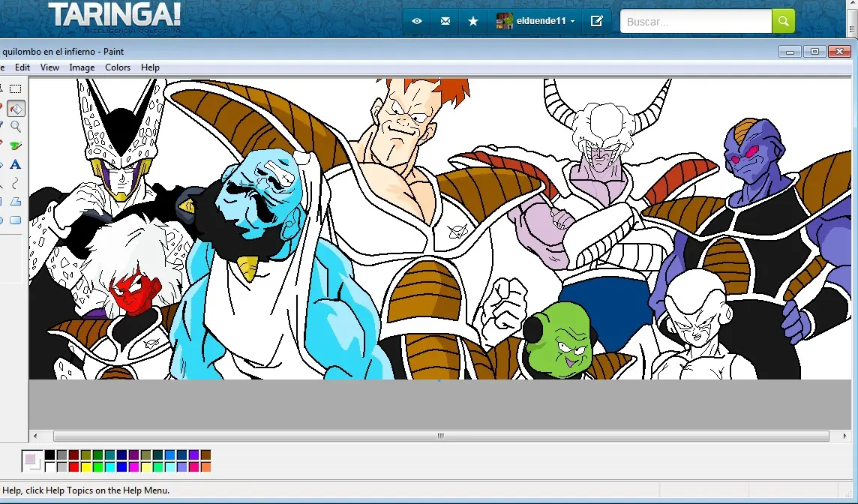Pick olive from the palette
This screenshot has width=858, height=504.
coord(86,454)
